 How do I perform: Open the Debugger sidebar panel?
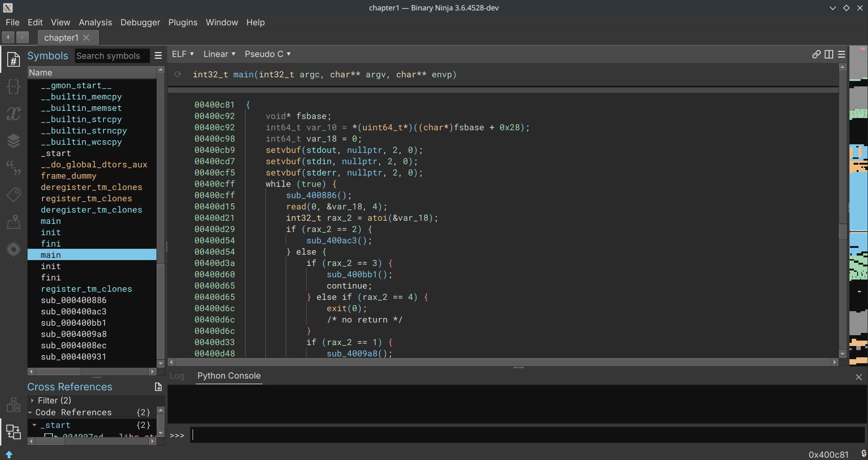(x=14, y=249)
